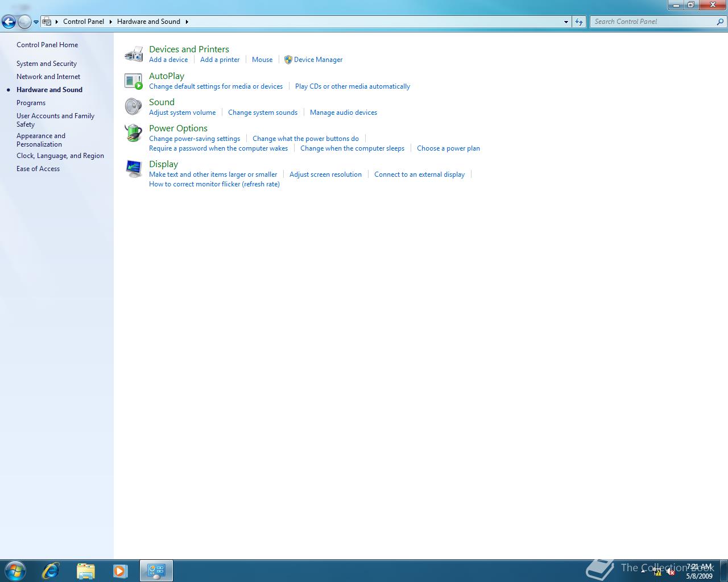Expand arrow after Hardware and Sound breadcrumb

tap(187, 22)
